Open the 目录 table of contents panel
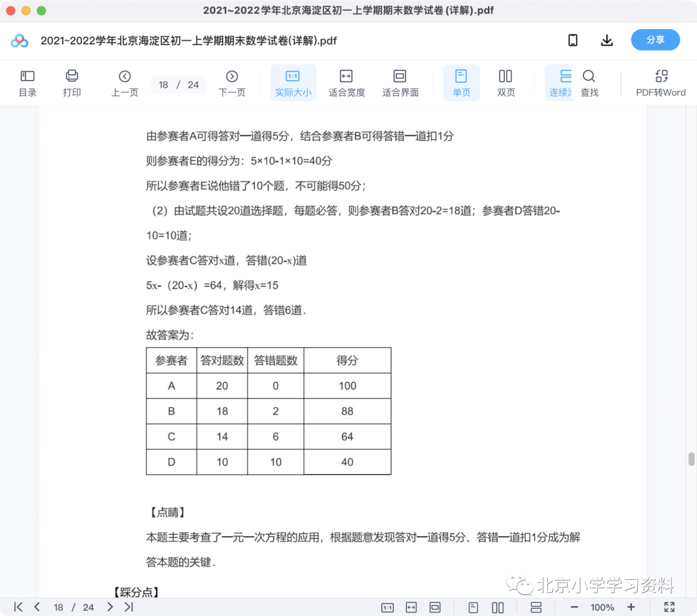 pyautogui.click(x=28, y=83)
